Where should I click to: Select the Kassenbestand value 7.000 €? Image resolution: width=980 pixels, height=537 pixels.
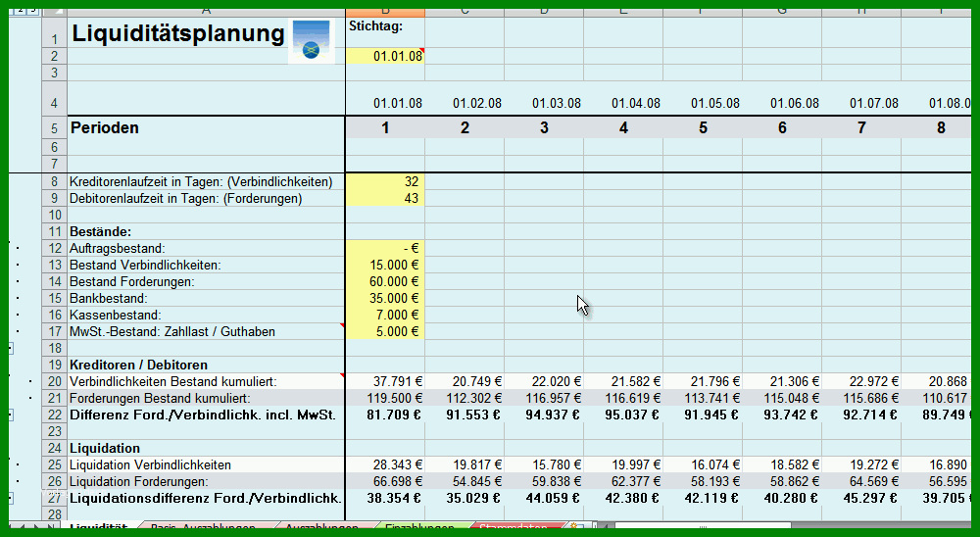385,316
